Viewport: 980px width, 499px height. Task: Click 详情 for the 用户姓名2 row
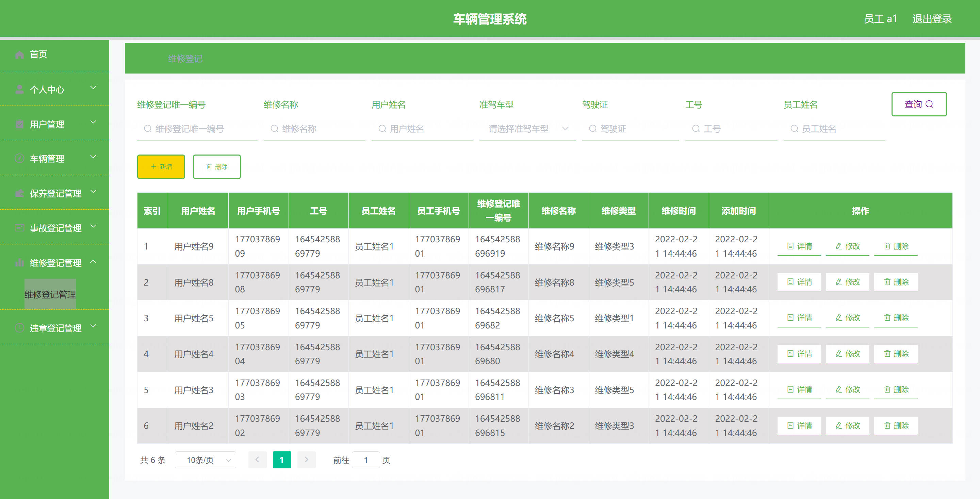799,425
